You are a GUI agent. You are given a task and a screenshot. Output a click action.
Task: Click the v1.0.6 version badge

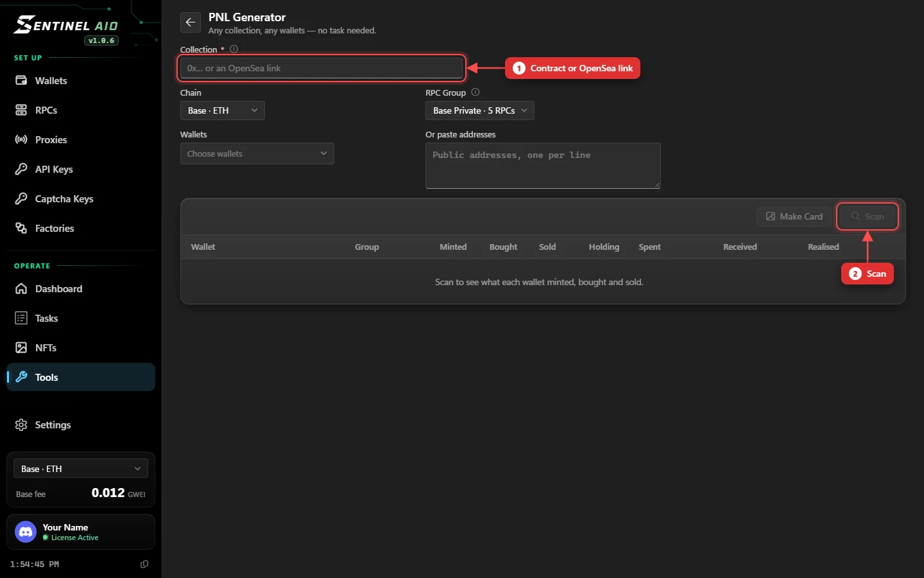click(101, 40)
